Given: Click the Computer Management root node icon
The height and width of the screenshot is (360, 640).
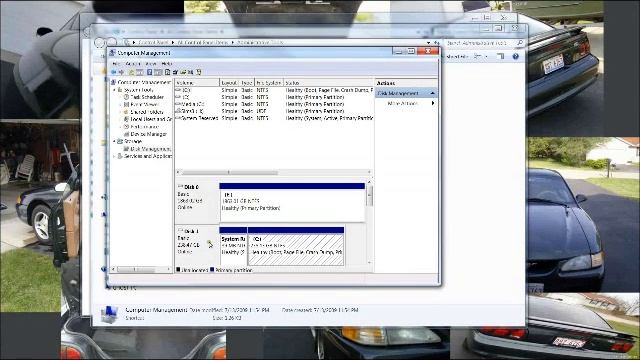Looking at the screenshot, I should 113,82.
